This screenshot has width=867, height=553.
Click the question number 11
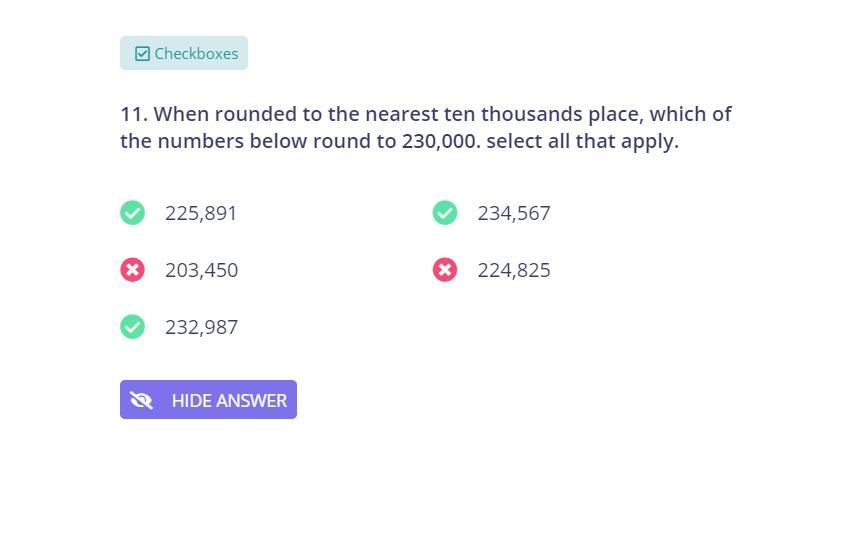pos(133,114)
